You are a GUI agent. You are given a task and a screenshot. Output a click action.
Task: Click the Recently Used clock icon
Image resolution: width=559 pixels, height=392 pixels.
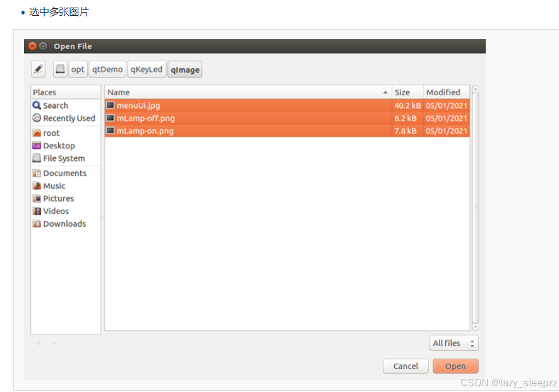pos(37,118)
